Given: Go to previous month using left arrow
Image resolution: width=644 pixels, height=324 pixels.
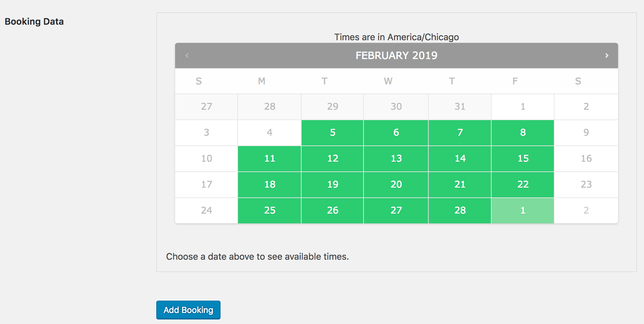Looking at the screenshot, I should click(x=187, y=56).
